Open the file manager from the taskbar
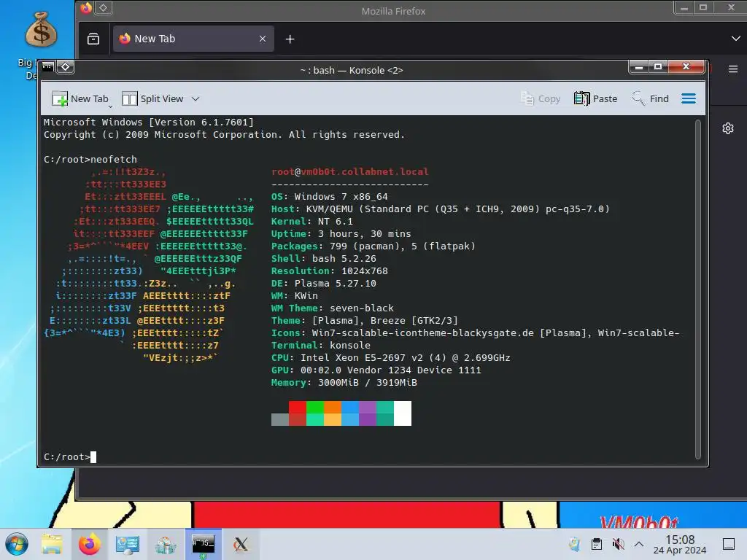This screenshot has height=560, width=747. [52, 544]
